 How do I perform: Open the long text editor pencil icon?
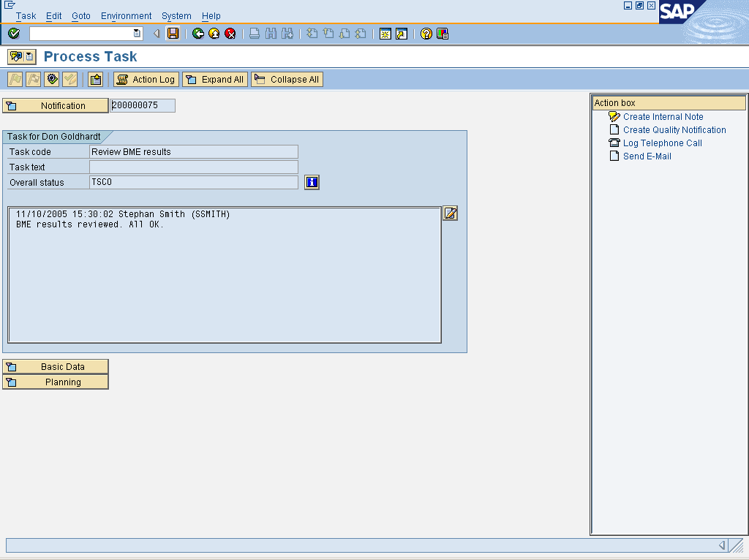click(451, 213)
